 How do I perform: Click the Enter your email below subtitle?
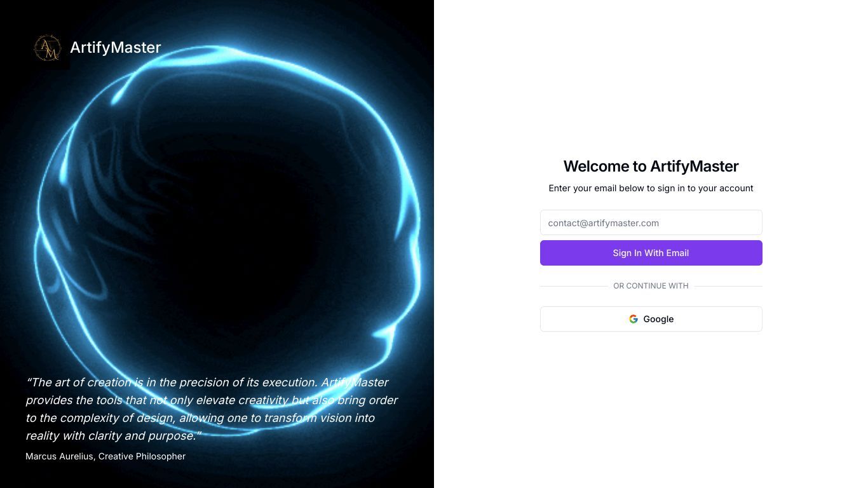651,188
